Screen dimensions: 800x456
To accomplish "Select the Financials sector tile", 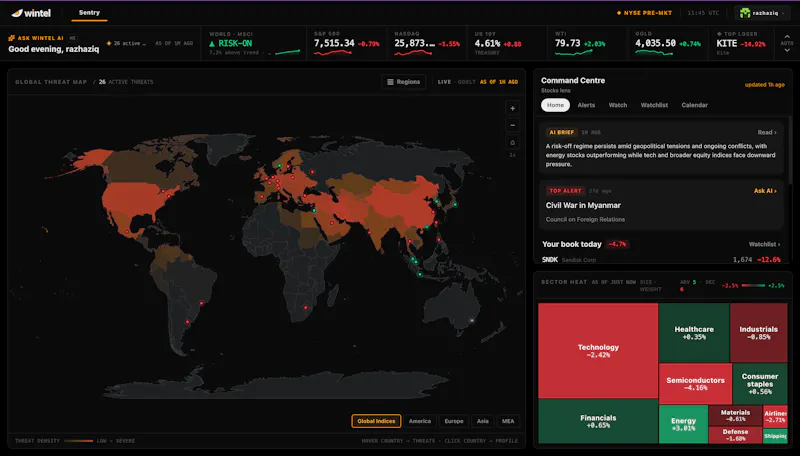I will (x=598, y=421).
